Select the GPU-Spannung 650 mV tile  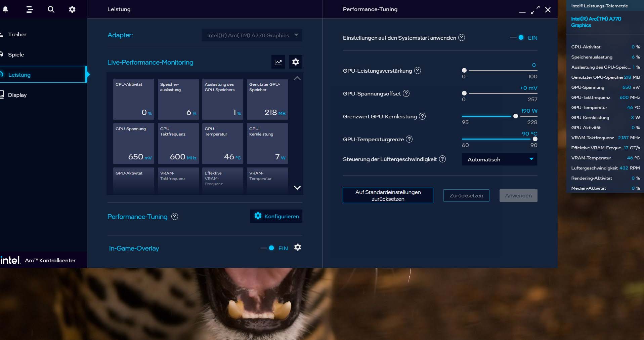click(x=134, y=144)
